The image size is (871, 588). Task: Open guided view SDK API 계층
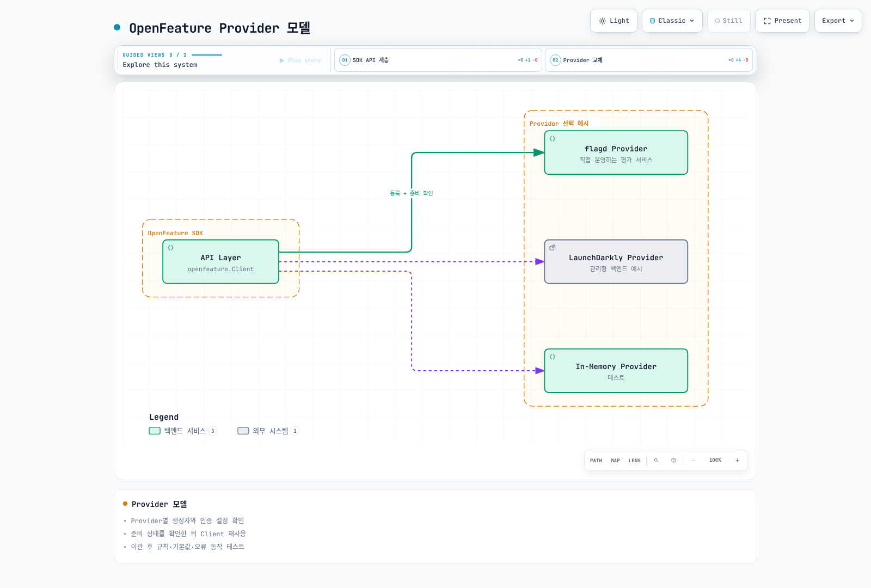point(438,60)
